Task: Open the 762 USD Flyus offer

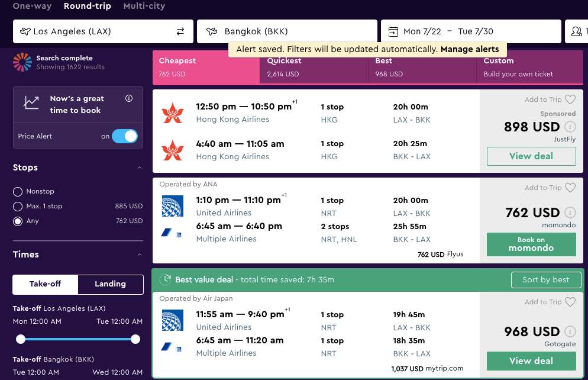Action: [440, 255]
